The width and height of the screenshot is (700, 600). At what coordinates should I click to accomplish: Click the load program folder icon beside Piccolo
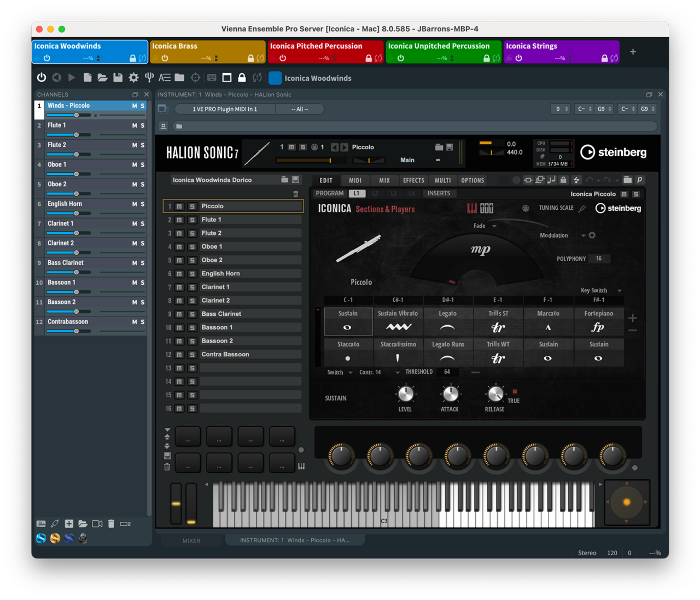(439, 147)
